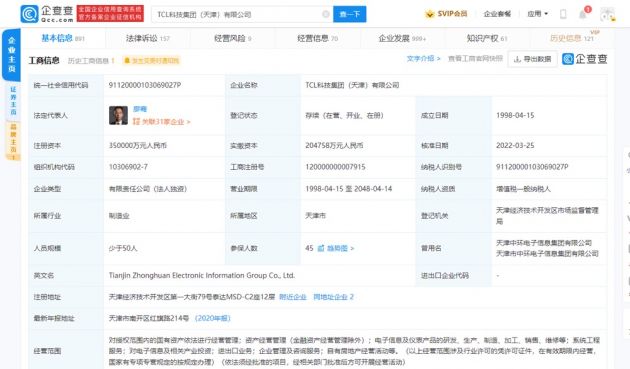
Task: Open the mobile phone icon in header
Action: tap(563, 14)
